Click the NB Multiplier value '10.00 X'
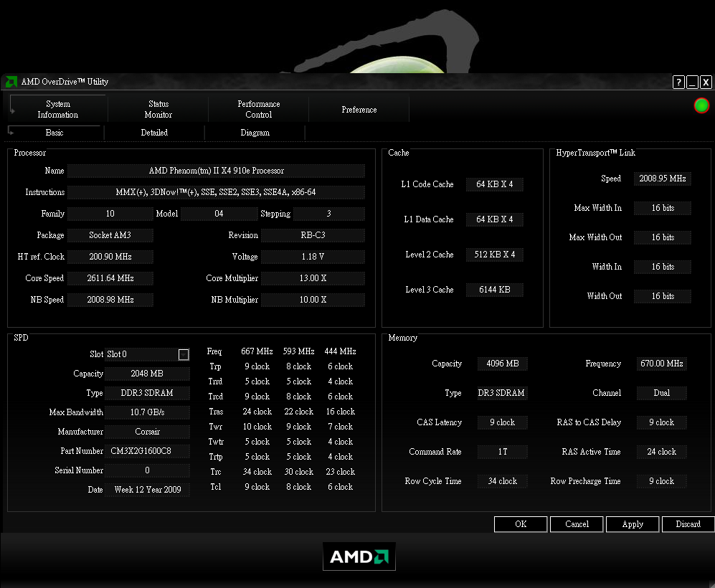 pyautogui.click(x=313, y=300)
